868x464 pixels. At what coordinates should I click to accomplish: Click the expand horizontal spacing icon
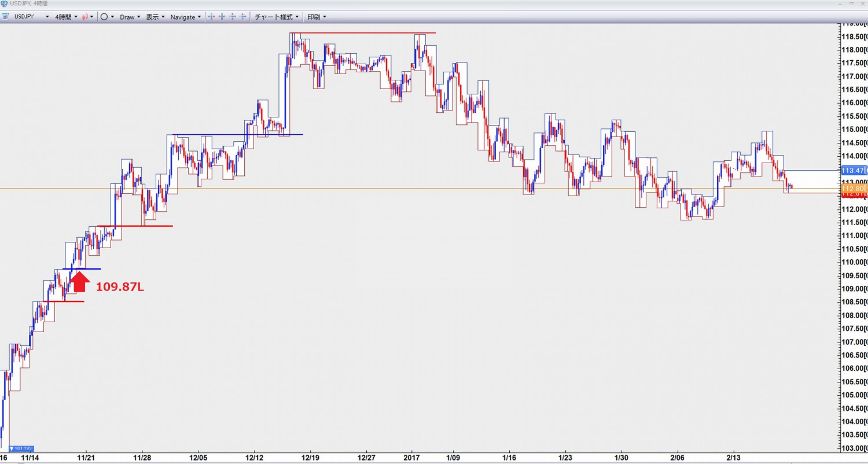[211, 17]
